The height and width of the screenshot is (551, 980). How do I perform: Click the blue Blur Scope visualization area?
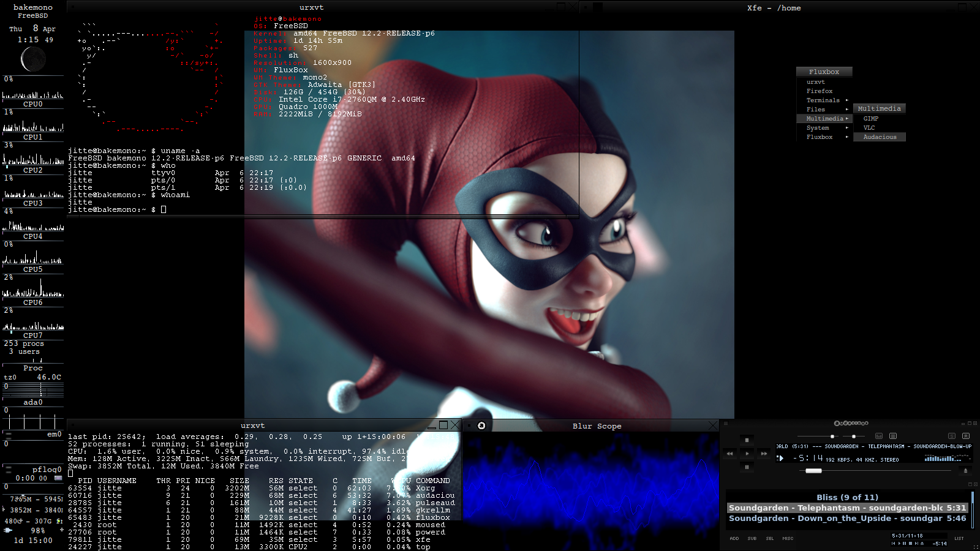click(x=590, y=491)
